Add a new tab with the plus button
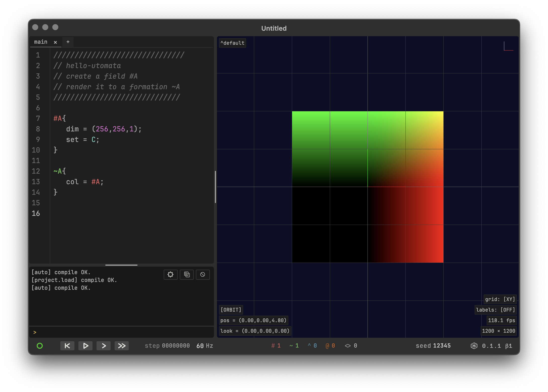548x392 pixels. 68,42
